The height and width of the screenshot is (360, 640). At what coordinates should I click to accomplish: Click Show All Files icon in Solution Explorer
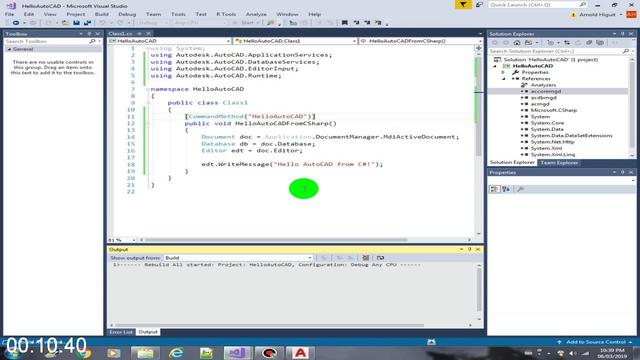[x=600, y=42]
